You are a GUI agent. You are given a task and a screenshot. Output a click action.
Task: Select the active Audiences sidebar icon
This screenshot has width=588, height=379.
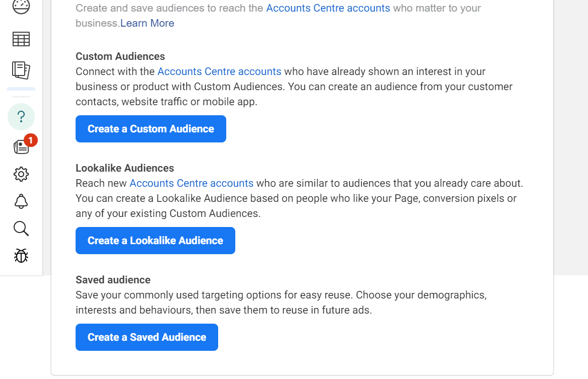point(21,70)
